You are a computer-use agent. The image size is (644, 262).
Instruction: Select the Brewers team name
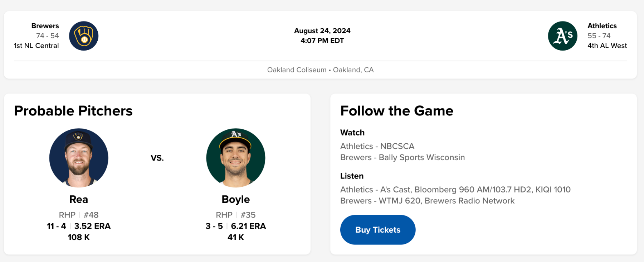tap(45, 26)
